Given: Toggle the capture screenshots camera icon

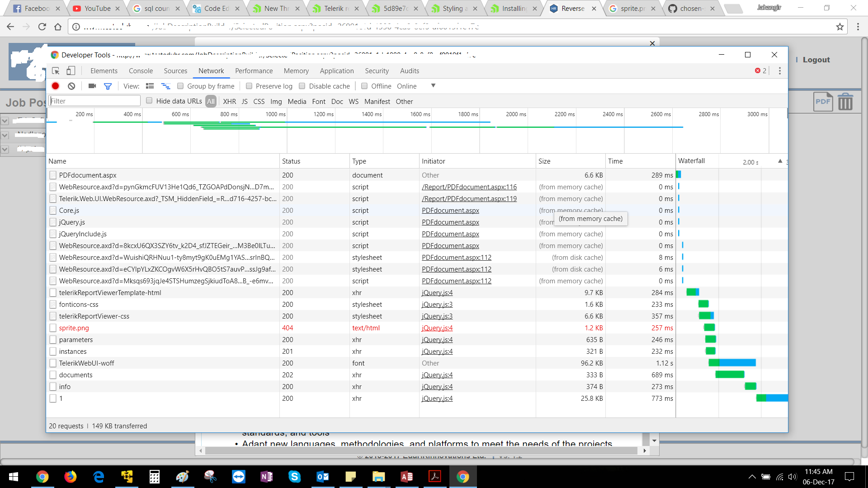Looking at the screenshot, I should (92, 86).
